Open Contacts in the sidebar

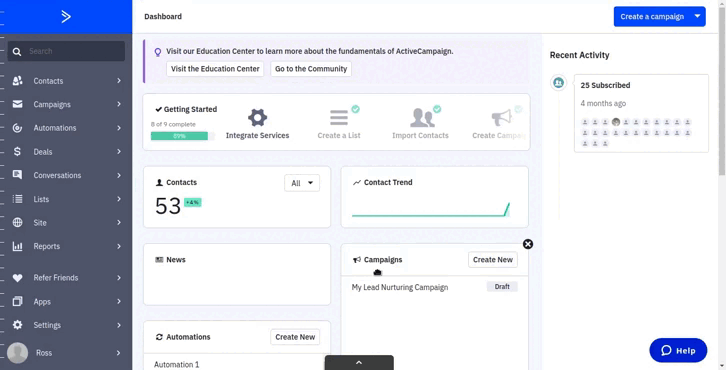(48, 81)
